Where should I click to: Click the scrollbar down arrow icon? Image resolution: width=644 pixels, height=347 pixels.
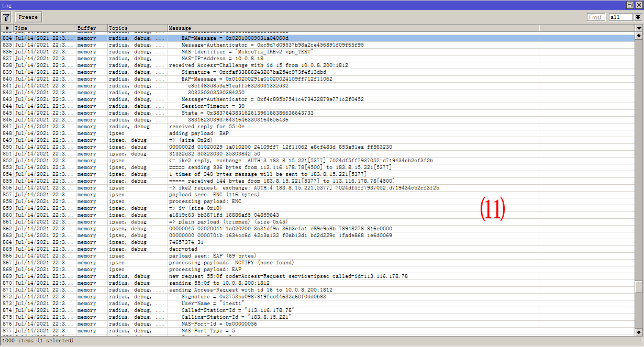coord(639,333)
